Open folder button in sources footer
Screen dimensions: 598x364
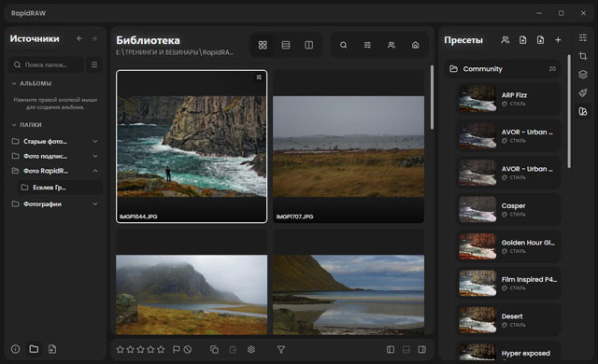34,349
